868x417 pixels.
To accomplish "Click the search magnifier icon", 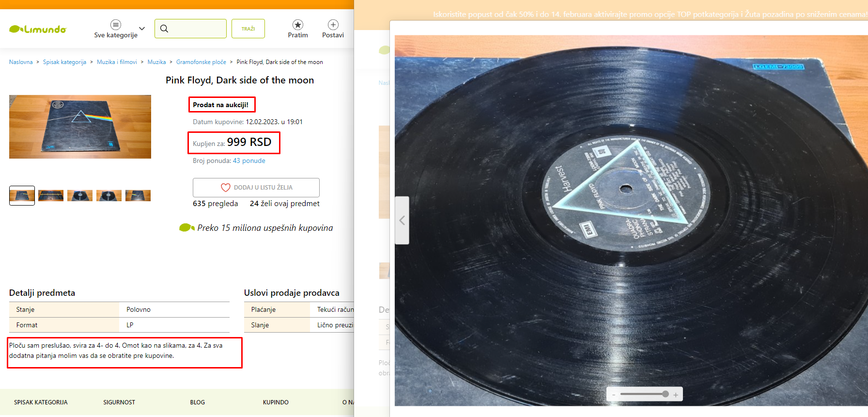I will [x=164, y=29].
